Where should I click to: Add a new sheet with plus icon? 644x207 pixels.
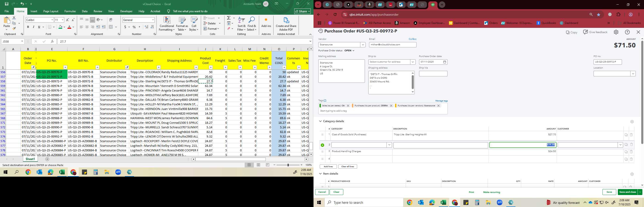click(x=47, y=159)
